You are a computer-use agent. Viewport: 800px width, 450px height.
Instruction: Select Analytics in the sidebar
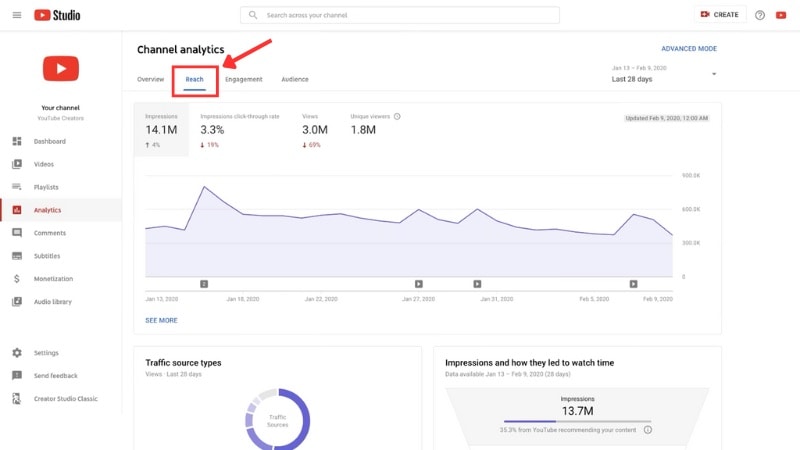61,210
